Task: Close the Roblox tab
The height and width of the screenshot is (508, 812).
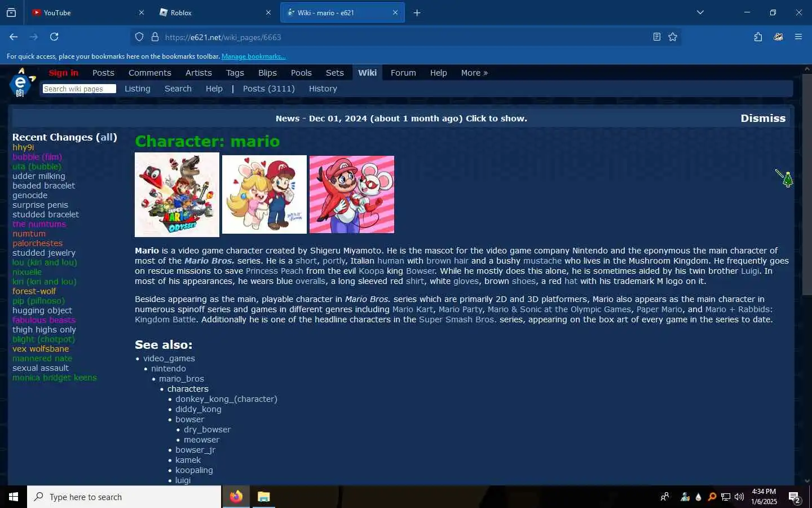Action: (x=268, y=12)
